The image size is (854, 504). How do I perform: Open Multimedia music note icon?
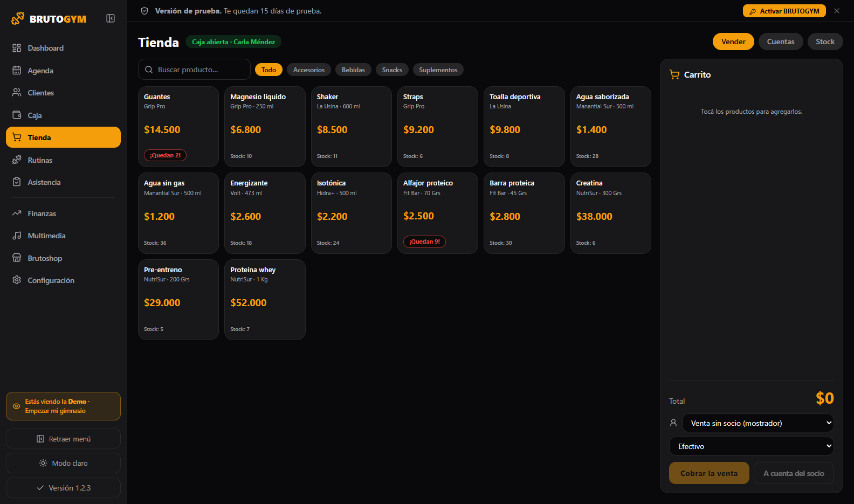17,236
